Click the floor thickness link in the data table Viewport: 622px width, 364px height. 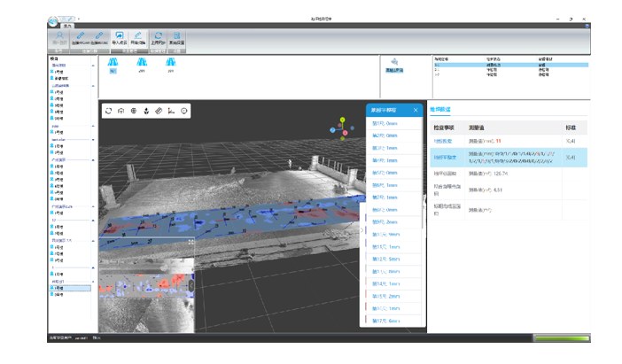(443, 141)
